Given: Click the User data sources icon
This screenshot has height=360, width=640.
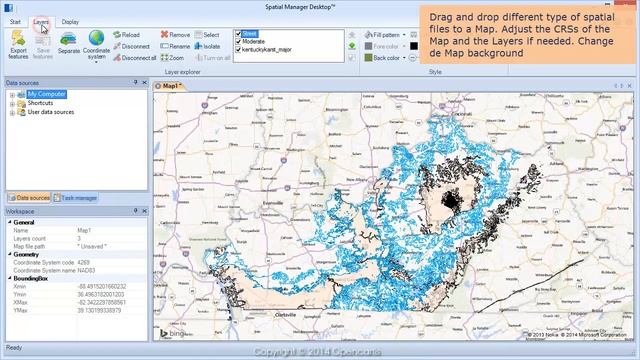Looking at the screenshot, I should point(21,112).
